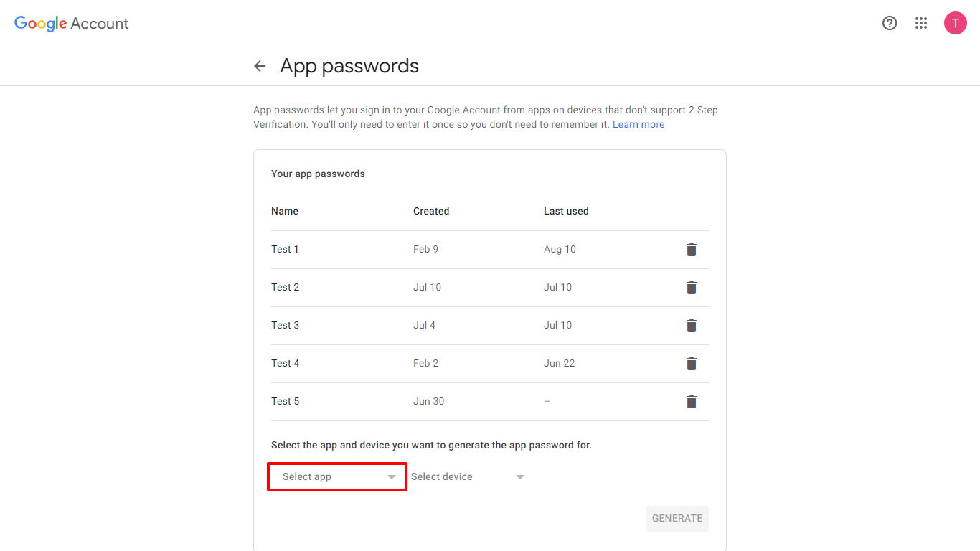This screenshot has height=551, width=980.
Task: Click the Name column header
Action: [x=285, y=211]
